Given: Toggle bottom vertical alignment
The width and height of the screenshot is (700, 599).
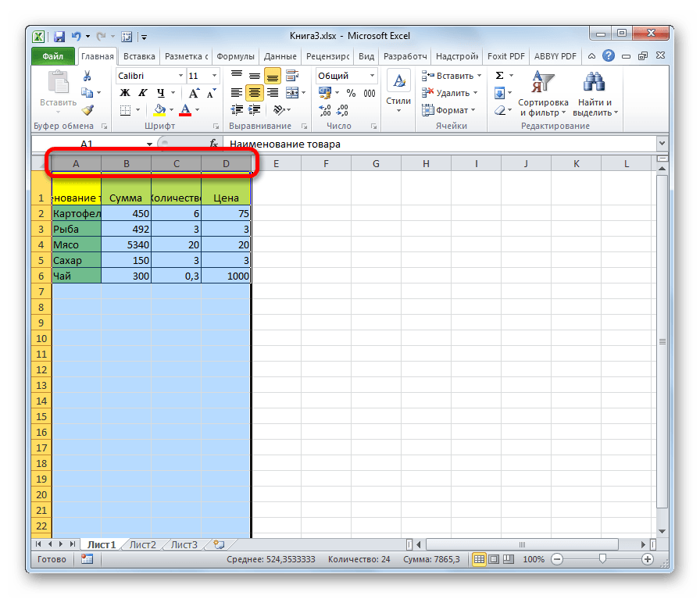Looking at the screenshot, I should (273, 76).
